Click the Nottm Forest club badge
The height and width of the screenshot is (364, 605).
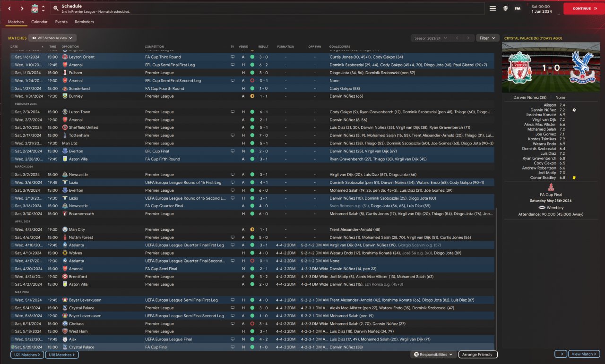[65, 237]
